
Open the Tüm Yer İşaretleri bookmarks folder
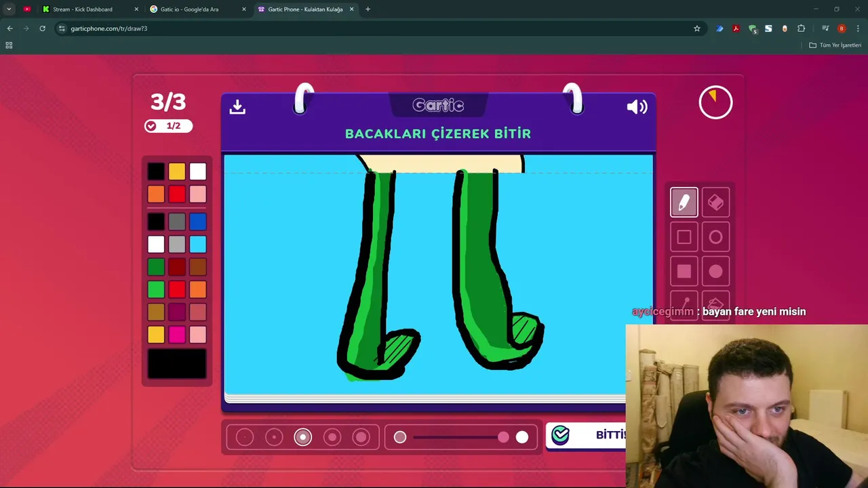click(835, 45)
